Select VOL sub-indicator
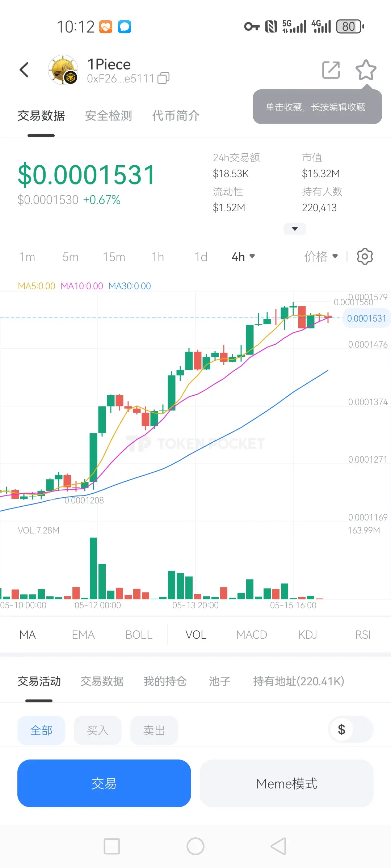391x868 pixels. [196, 635]
